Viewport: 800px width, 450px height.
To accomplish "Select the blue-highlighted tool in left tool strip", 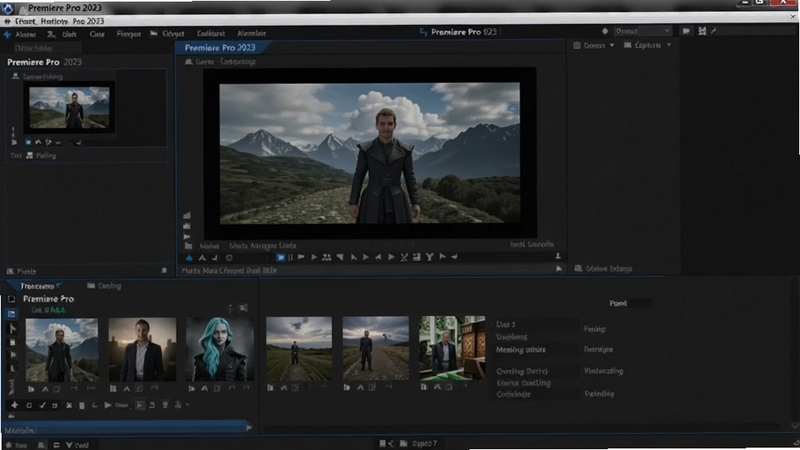I will (12, 314).
